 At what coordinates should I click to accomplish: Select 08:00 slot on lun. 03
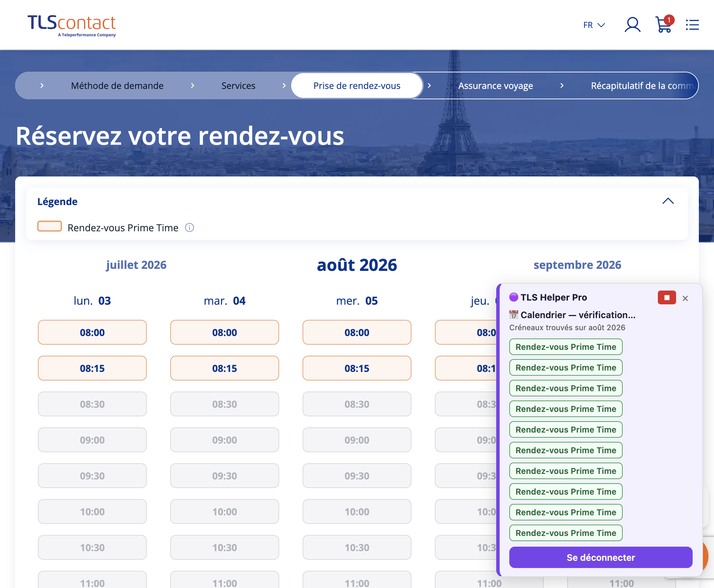[92, 332]
